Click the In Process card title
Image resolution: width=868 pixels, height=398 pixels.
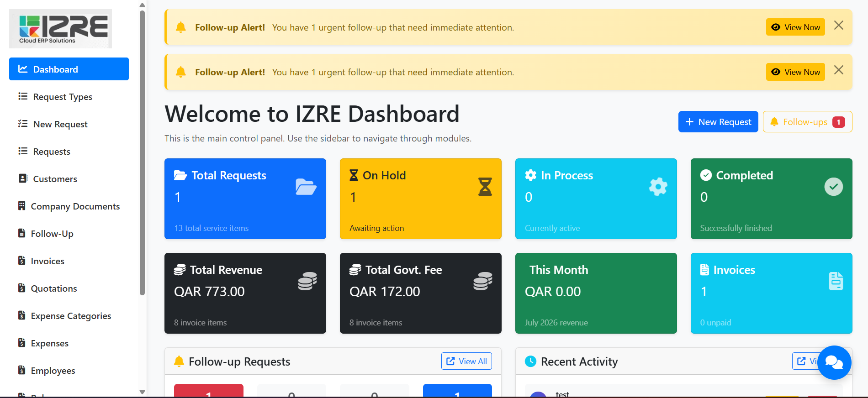(567, 175)
